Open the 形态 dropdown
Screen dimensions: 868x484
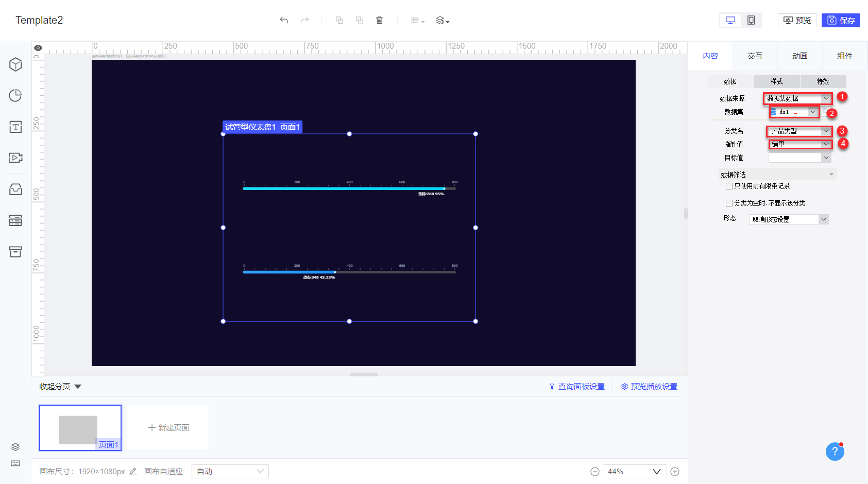click(789, 219)
